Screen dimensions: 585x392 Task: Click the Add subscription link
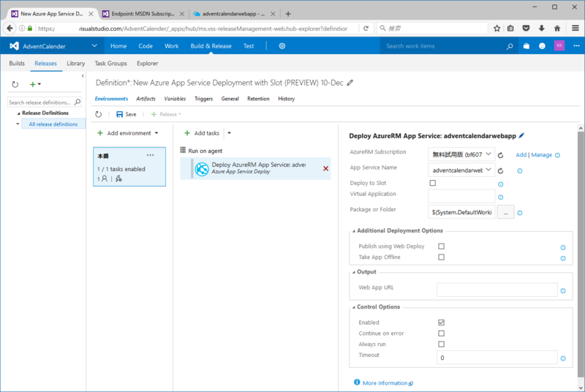(x=521, y=155)
